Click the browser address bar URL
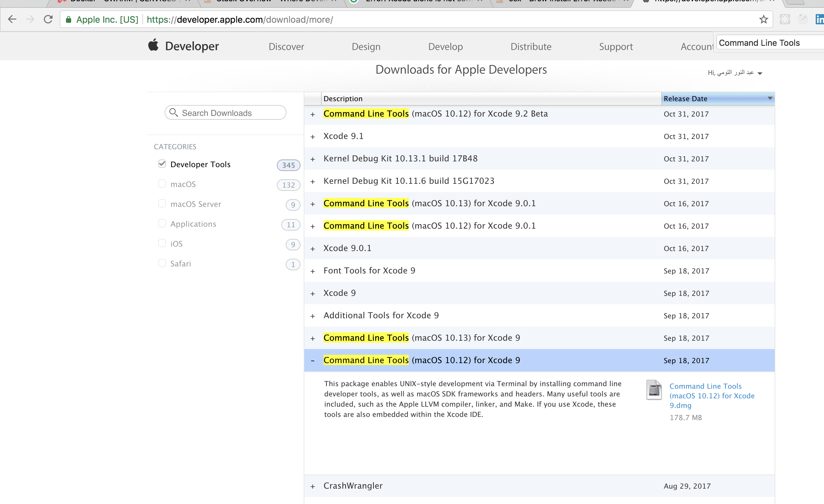The image size is (824, 504). (240, 20)
